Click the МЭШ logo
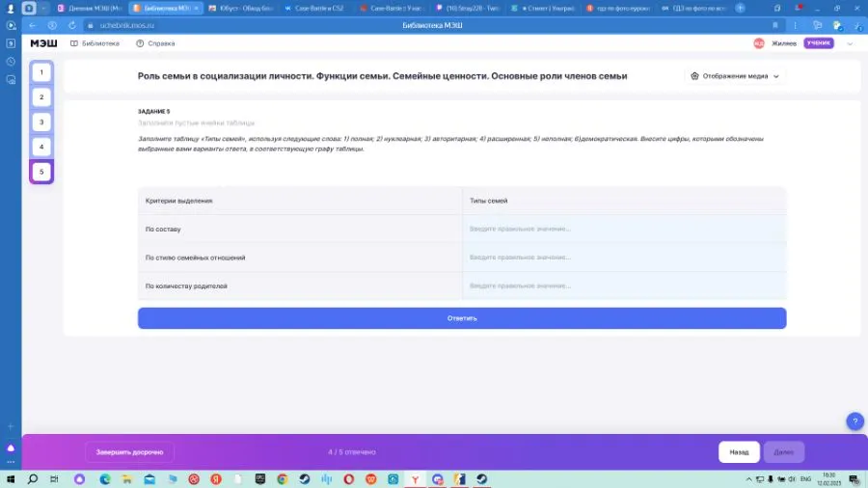868x488 pixels. (x=43, y=43)
